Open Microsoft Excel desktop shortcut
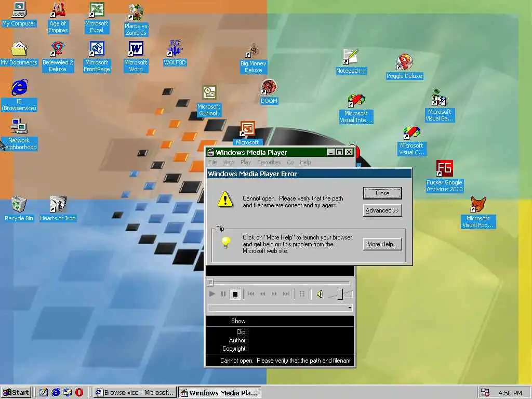Viewport: 532px width, 399px height. [x=97, y=17]
